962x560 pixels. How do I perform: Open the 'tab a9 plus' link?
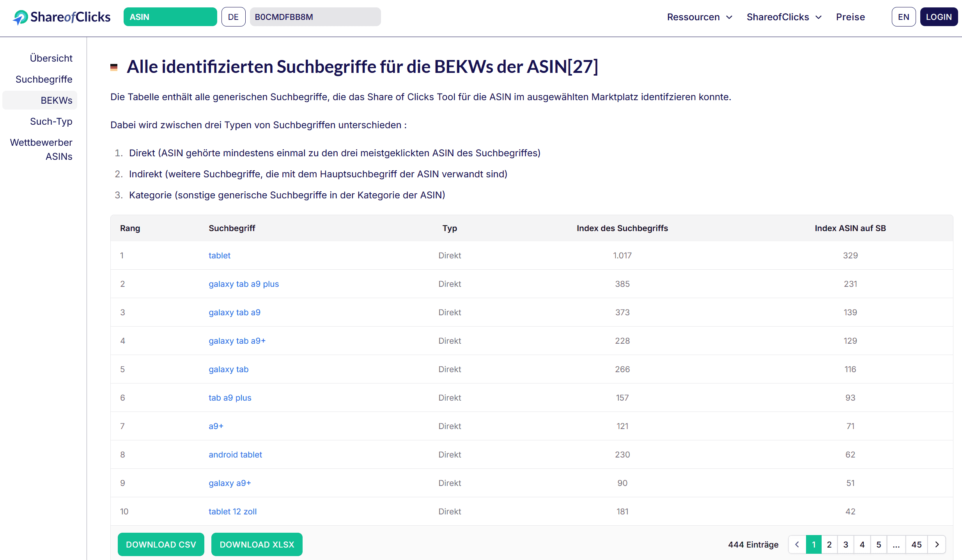click(x=230, y=398)
